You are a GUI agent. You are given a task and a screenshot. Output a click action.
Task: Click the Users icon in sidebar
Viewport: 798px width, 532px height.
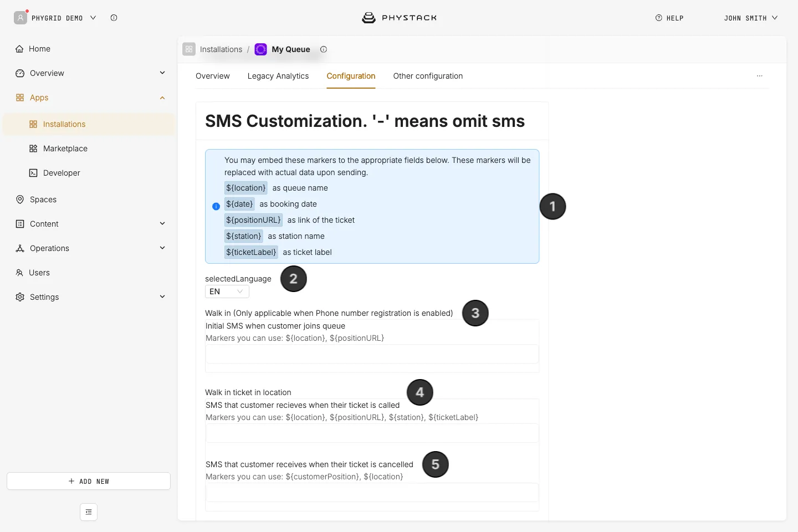pos(19,273)
